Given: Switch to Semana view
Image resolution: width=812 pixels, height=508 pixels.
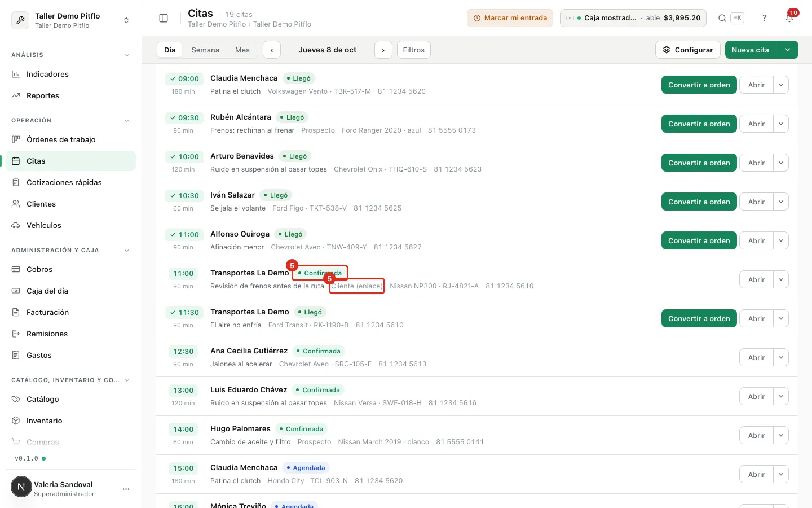Looking at the screenshot, I should tap(205, 50).
